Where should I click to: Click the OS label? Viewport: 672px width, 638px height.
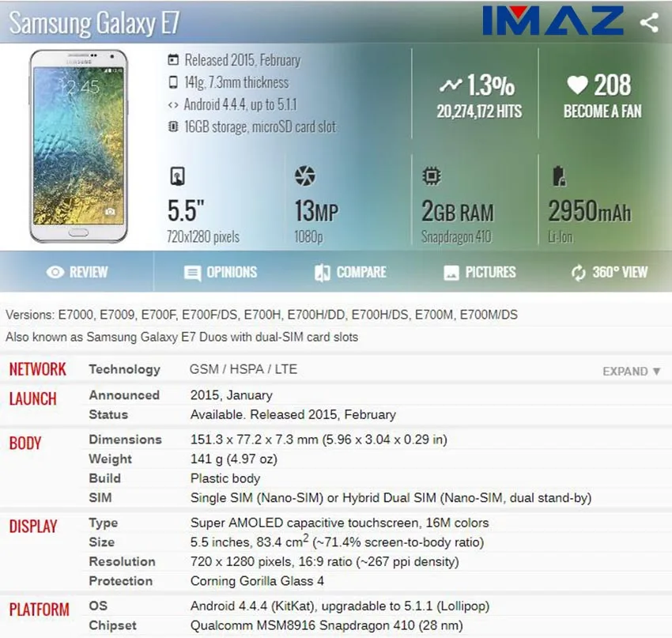coord(98,606)
